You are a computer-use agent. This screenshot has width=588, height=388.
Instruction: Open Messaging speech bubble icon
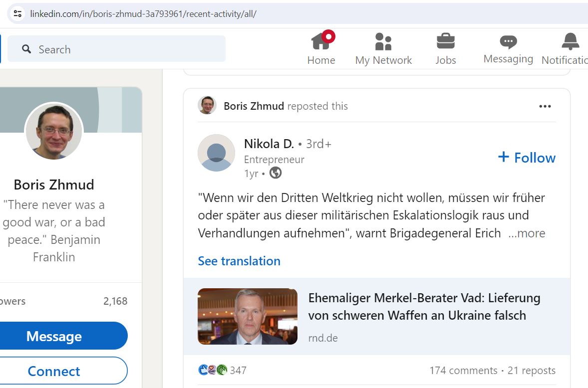tap(508, 41)
